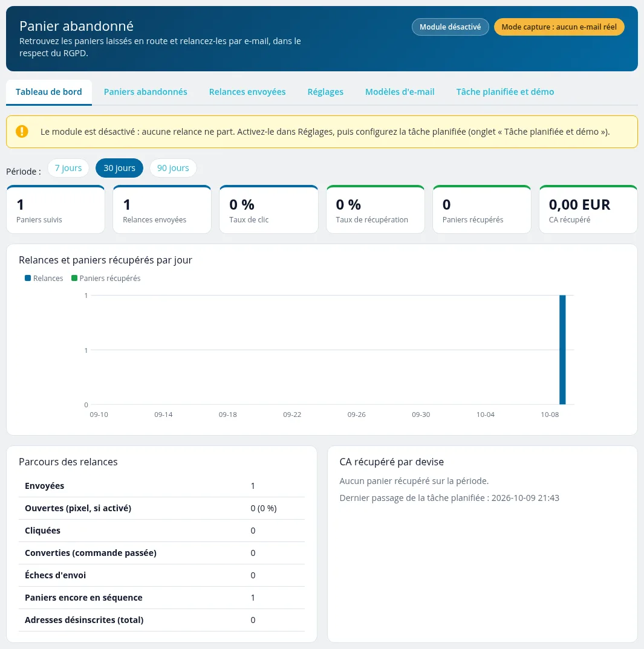Image resolution: width=644 pixels, height=649 pixels.
Task: Click the Converties (commande passée) row
Action: [161, 553]
